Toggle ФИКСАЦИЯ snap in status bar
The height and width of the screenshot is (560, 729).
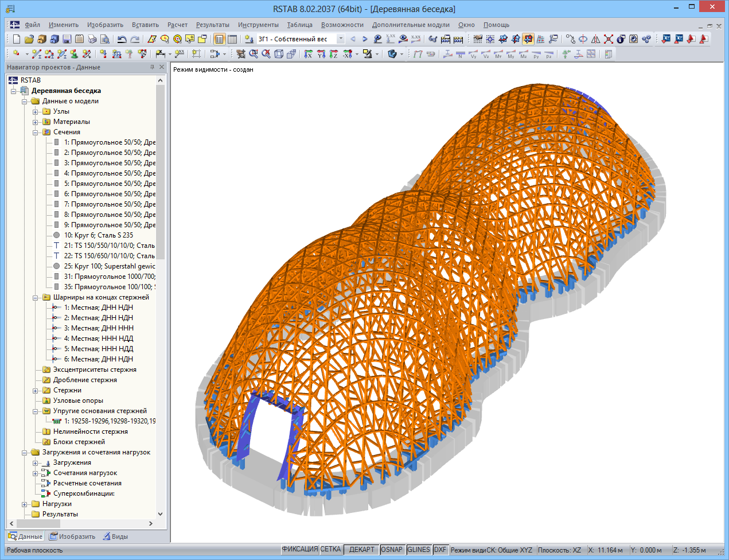299,549
